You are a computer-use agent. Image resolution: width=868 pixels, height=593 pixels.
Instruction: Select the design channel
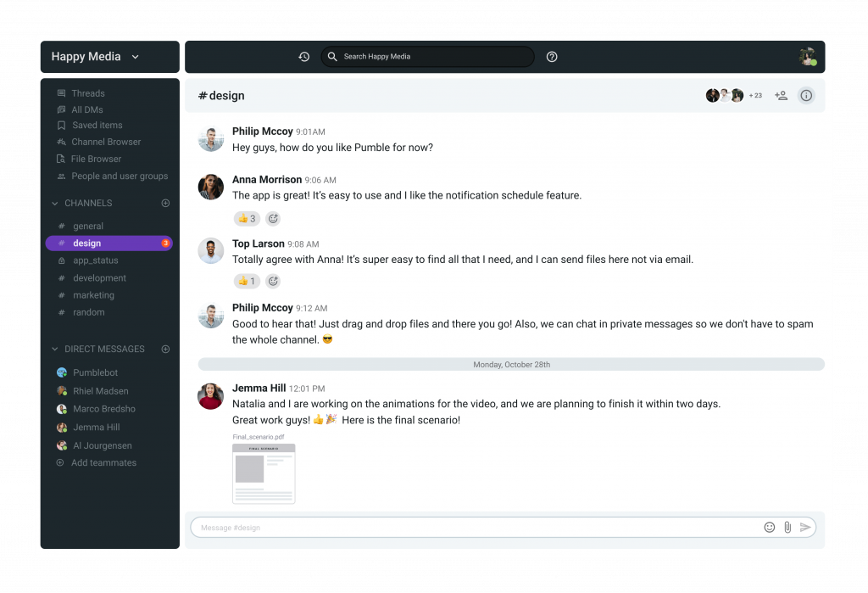click(x=109, y=243)
